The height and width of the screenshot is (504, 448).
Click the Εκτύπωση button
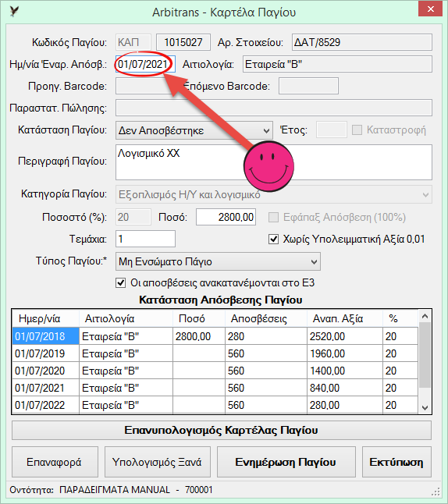click(396, 462)
